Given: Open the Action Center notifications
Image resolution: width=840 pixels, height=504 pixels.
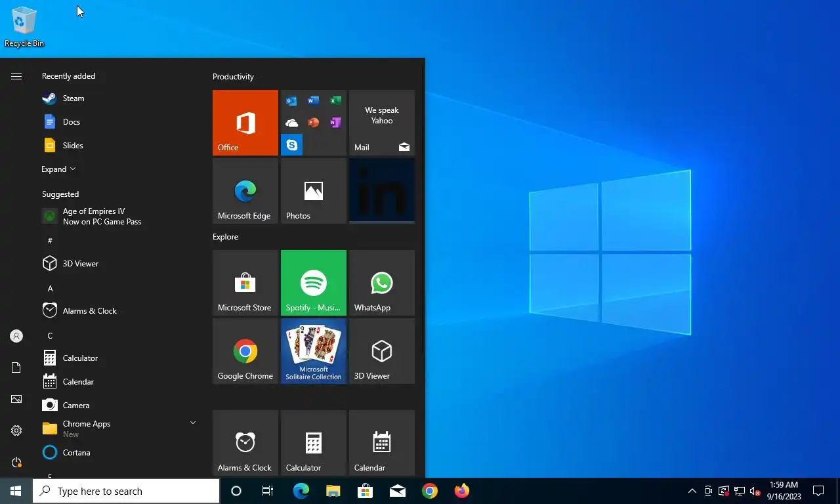Looking at the screenshot, I should 818,491.
